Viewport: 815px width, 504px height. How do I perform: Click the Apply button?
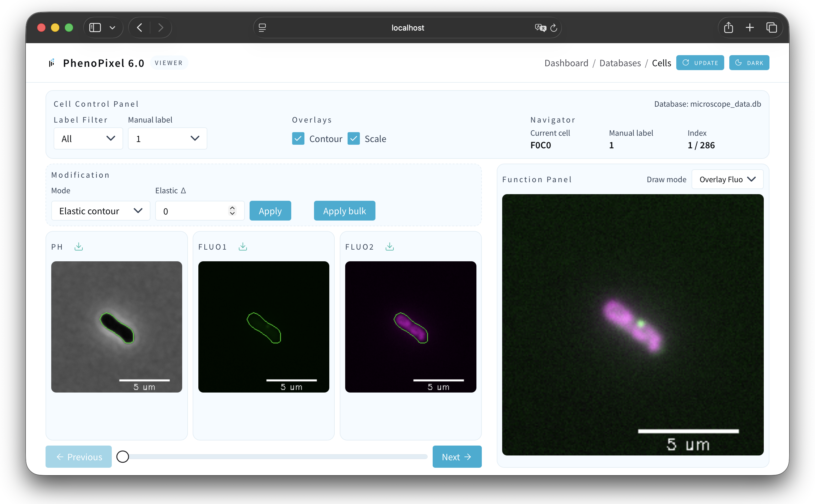[x=270, y=211]
